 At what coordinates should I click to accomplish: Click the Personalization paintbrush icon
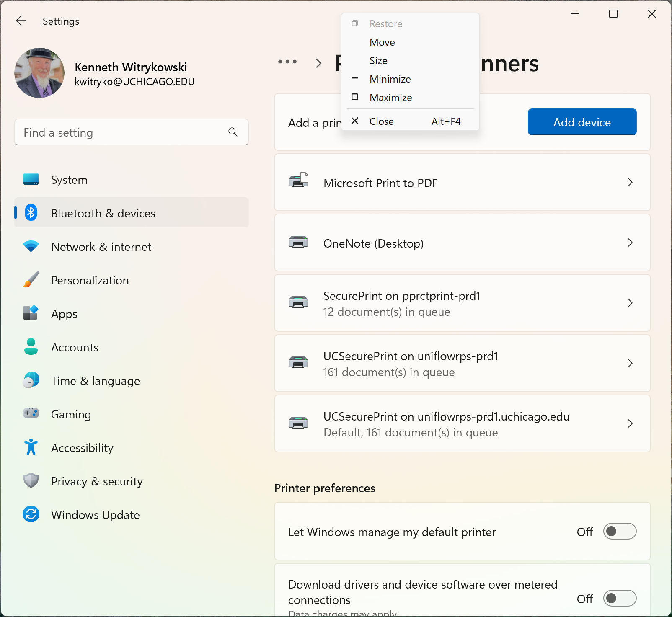(31, 280)
